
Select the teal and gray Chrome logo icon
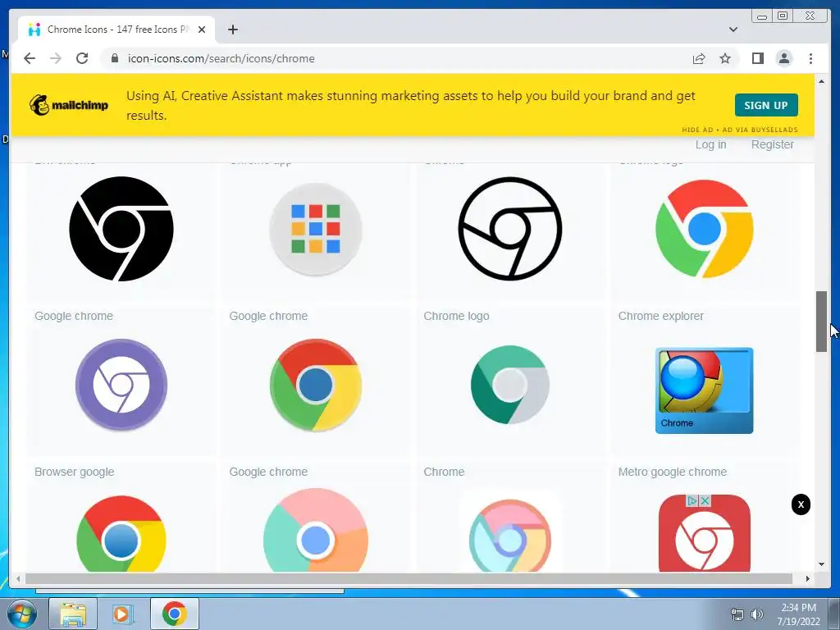(x=510, y=385)
